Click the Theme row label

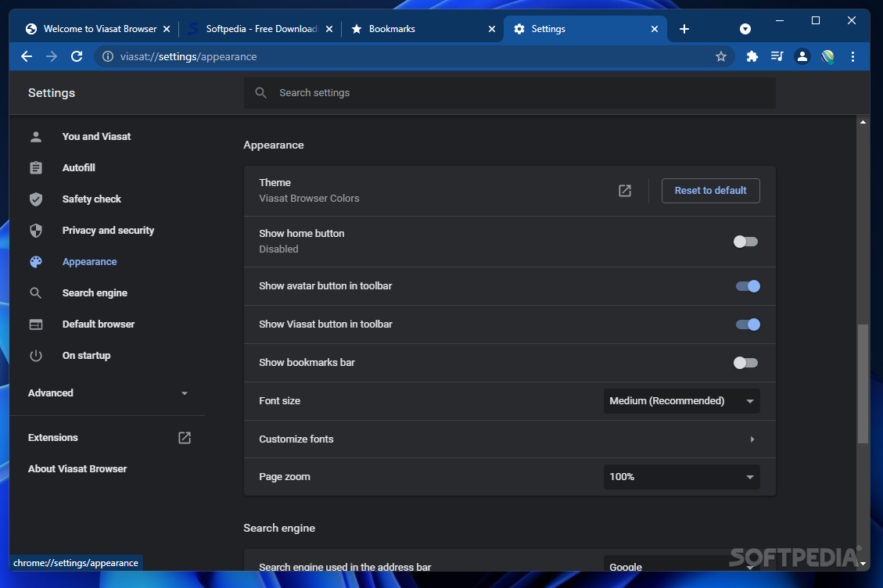click(275, 182)
